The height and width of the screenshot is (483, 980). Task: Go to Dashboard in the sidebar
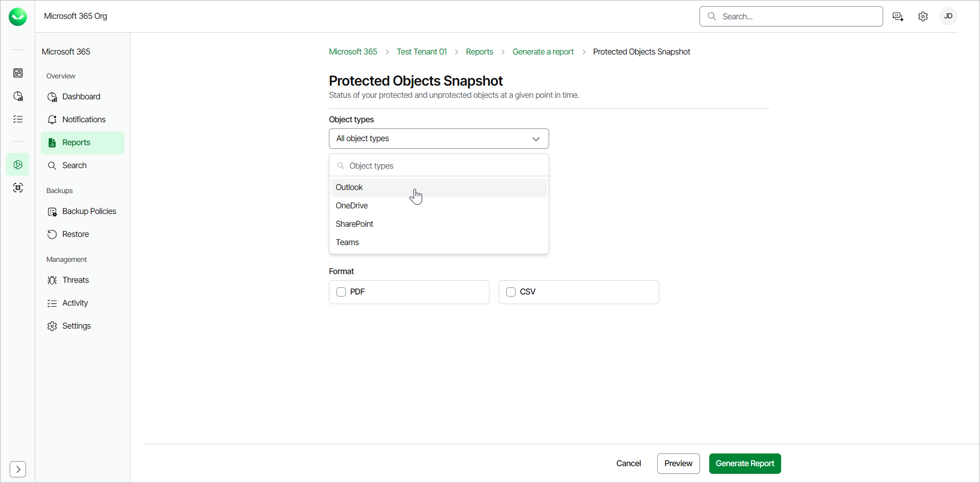point(83,97)
